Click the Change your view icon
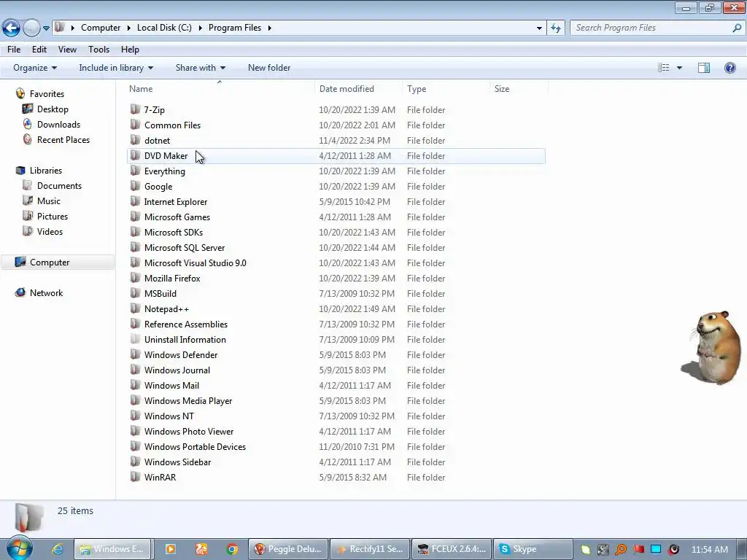 tap(663, 68)
